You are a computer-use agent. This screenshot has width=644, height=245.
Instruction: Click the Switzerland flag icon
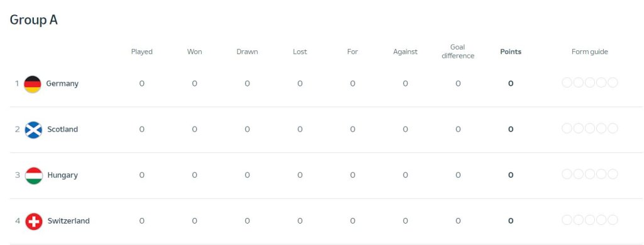pyautogui.click(x=34, y=222)
